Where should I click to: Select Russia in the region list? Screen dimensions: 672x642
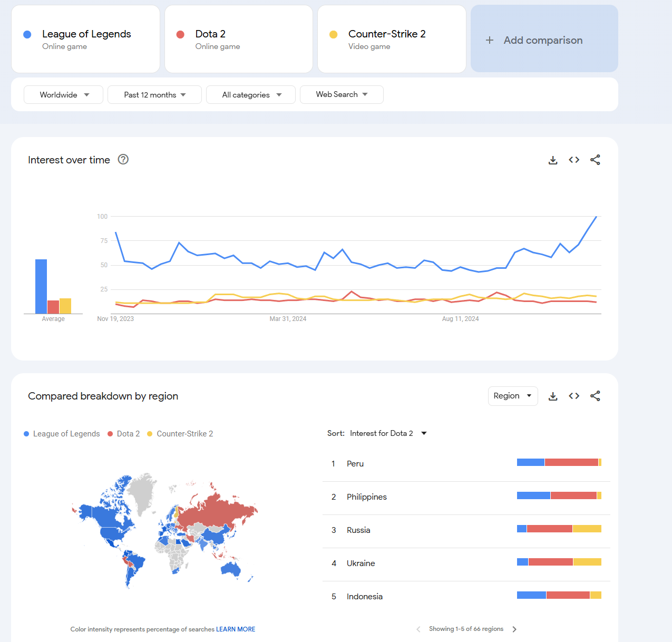pyautogui.click(x=466, y=530)
